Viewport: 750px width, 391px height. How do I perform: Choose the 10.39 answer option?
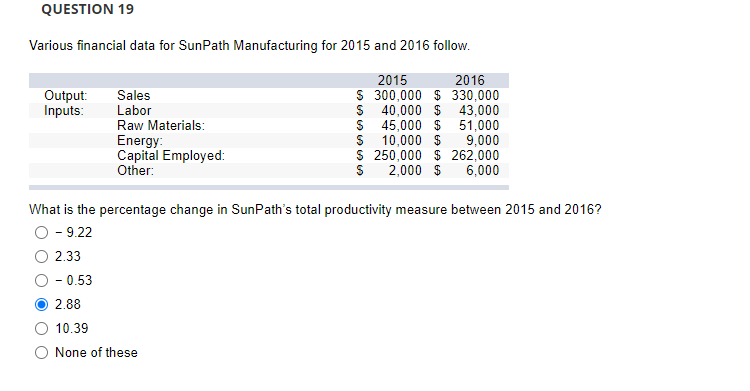coord(42,328)
